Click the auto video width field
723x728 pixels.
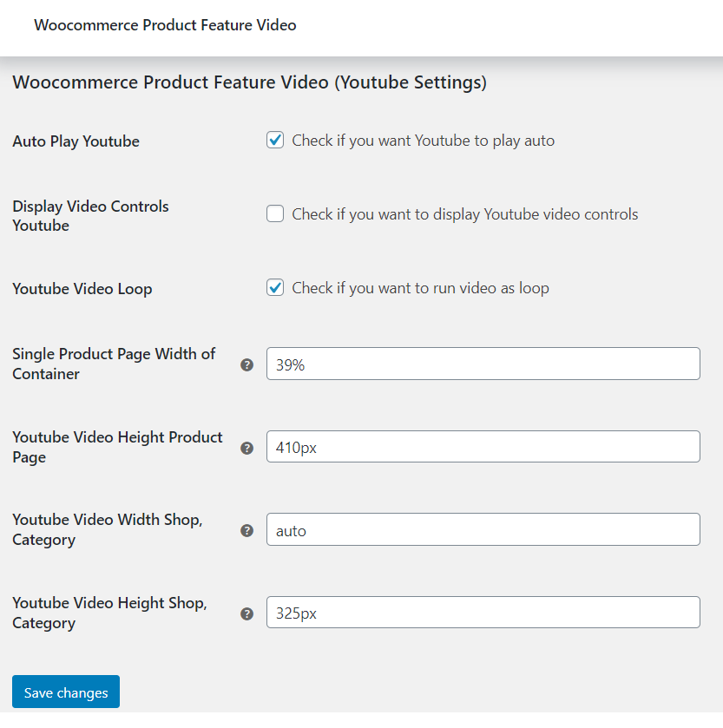click(x=483, y=529)
